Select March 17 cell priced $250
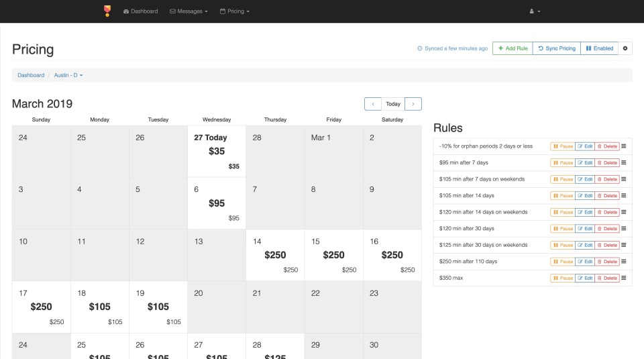Viewport: 644px width, 359px height. (41, 307)
